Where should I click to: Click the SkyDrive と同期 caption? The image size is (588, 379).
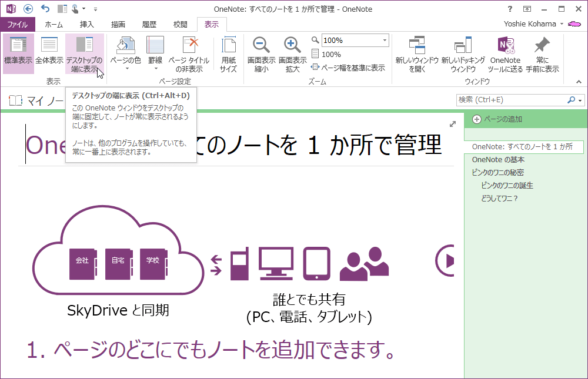point(118,310)
